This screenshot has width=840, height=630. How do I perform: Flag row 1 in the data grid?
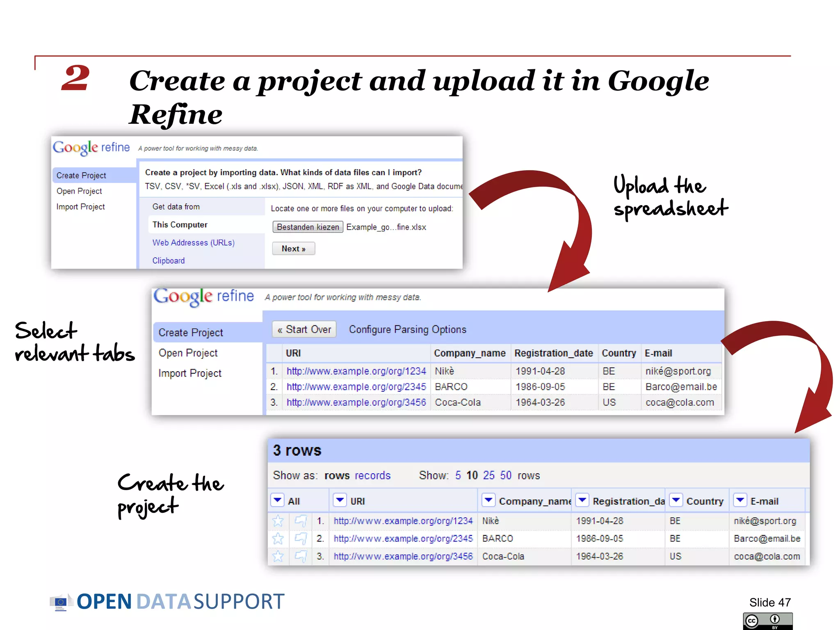[301, 521]
